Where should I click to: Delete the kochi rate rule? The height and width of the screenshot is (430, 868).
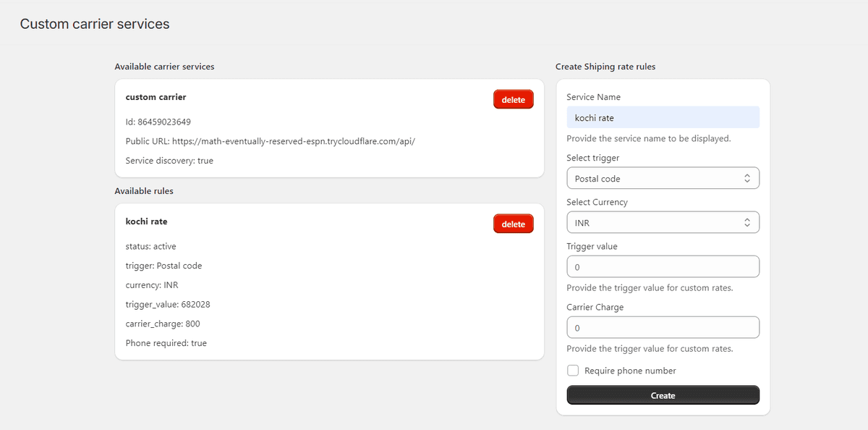pos(513,224)
